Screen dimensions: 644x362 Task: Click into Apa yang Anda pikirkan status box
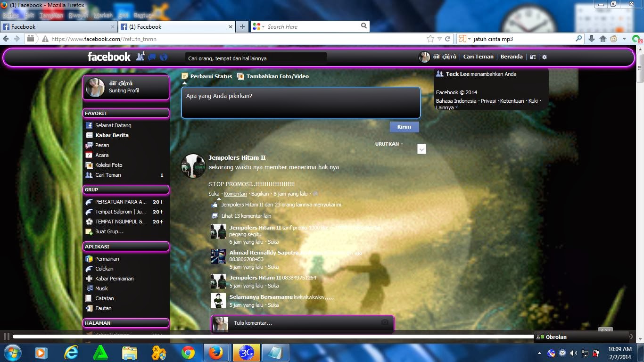pyautogui.click(x=301, y=102)
